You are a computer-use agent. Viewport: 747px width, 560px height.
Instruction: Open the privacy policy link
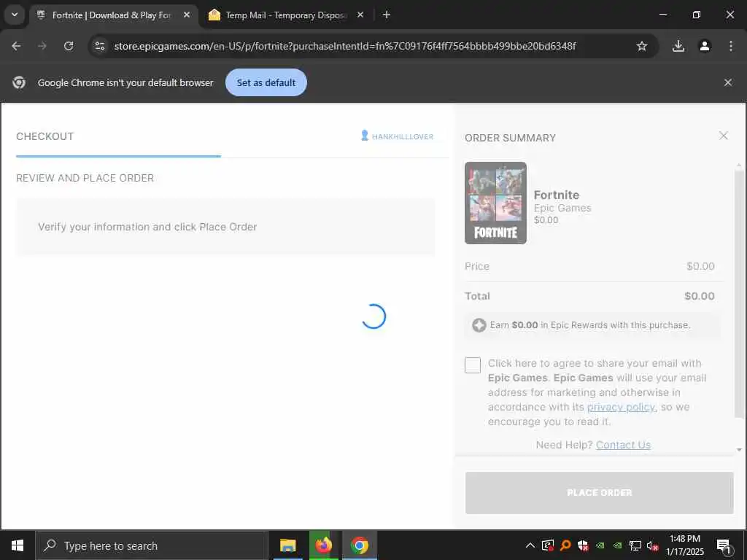pos(622,407)
